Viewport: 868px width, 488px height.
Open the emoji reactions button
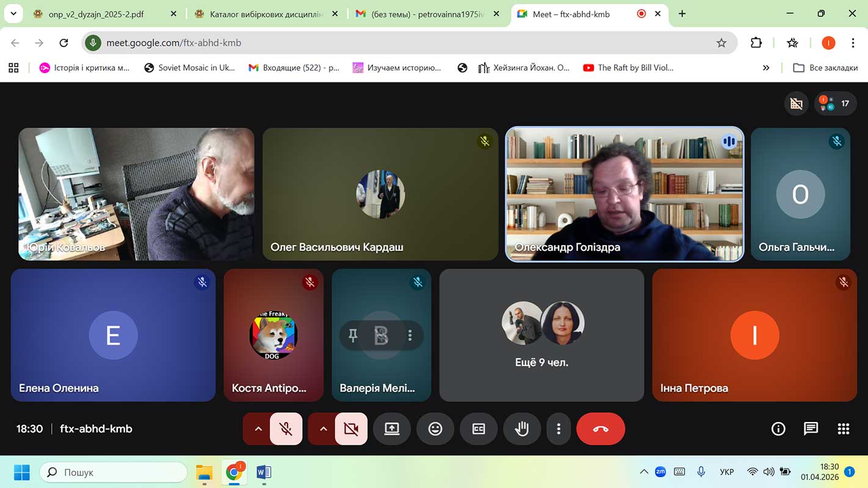(435, 429)
